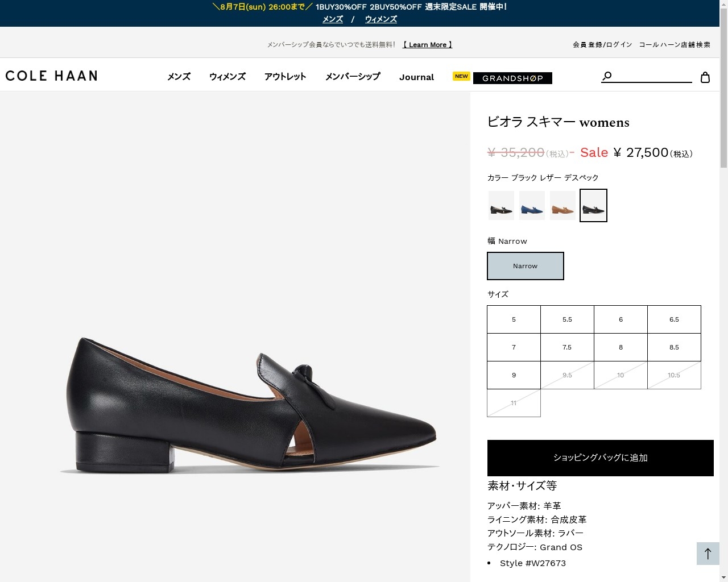Select size 5.5
Screen dimensions: 728x582
567,319
